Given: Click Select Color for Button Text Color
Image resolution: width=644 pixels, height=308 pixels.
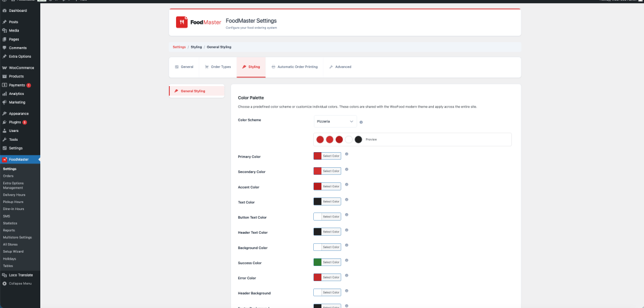Looking at the screenshot, I should click(331, 216).
